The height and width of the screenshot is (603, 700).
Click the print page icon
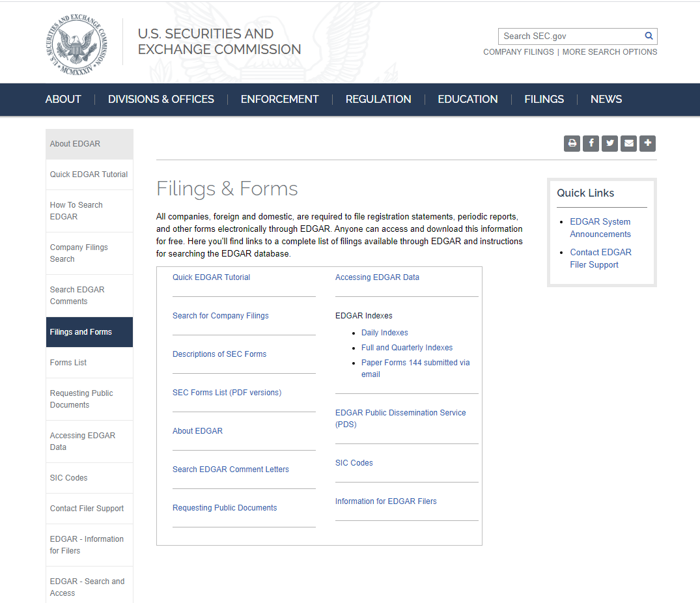coord(572,143)
